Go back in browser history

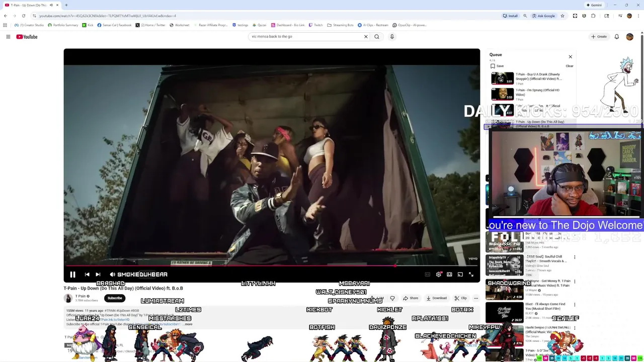pyautogui.click(x=6, y=16)
